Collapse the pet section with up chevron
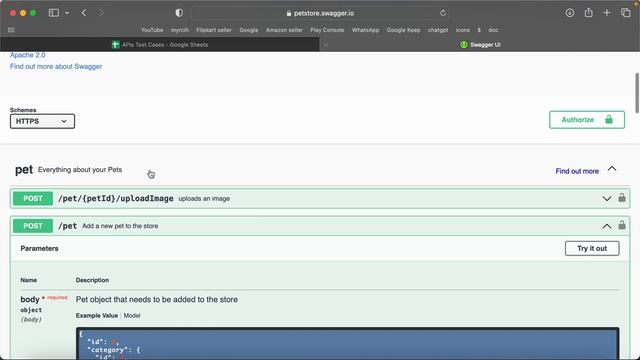The width and height of the screenshot is (640, 360). 611,169
